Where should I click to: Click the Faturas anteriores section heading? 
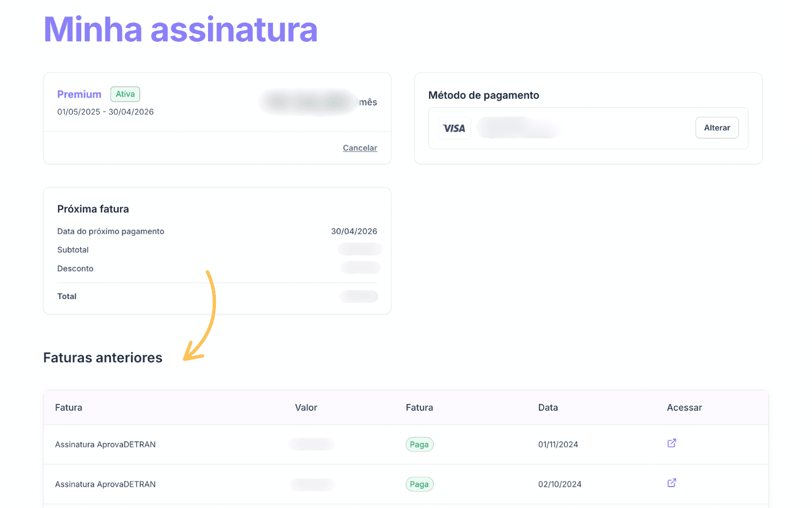[x=103, y=358]
